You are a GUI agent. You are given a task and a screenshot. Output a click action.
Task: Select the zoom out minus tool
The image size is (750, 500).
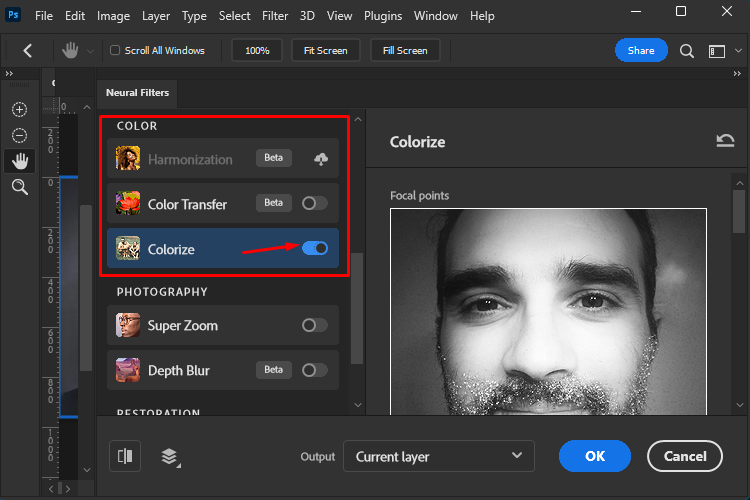[19, 135]
